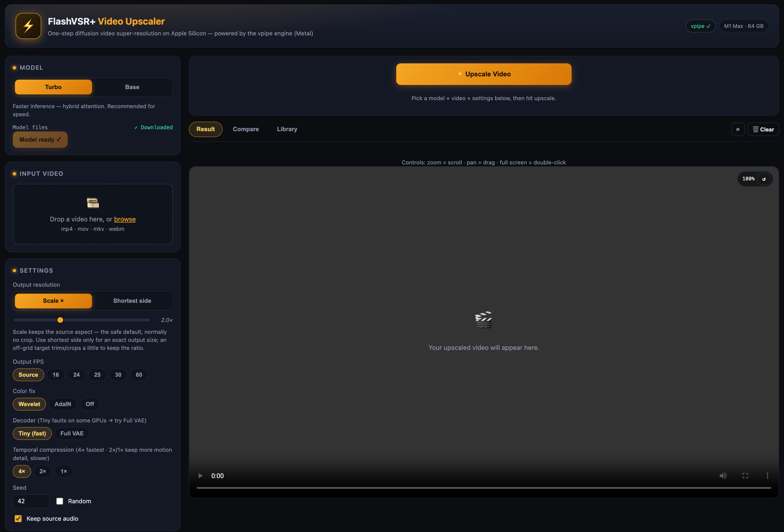Open the Result tab

coord(205,129)
